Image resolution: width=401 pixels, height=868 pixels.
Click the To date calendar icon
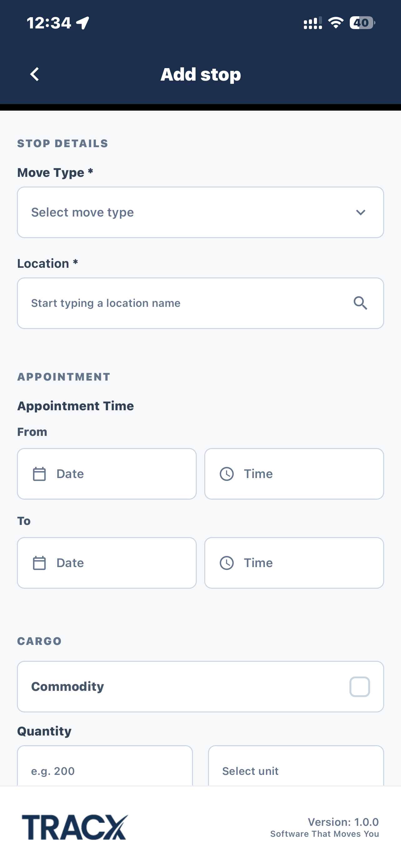click(x=39, y=563)
